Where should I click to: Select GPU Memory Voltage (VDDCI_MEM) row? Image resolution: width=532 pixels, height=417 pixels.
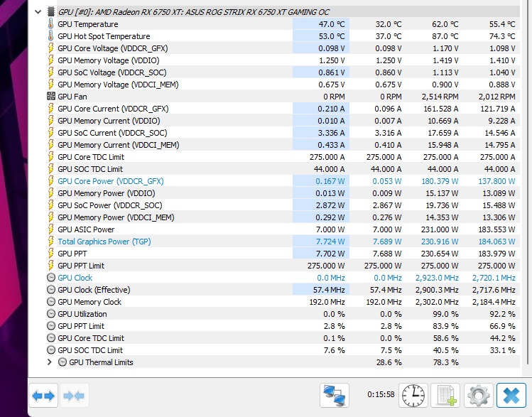tap(283, 85)
